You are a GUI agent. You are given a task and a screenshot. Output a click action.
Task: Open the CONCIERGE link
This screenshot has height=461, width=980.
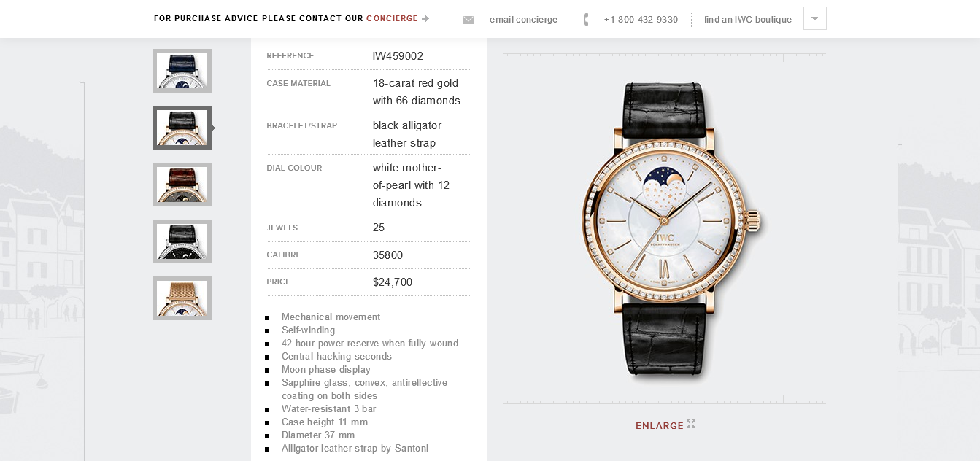pos(392,18)
